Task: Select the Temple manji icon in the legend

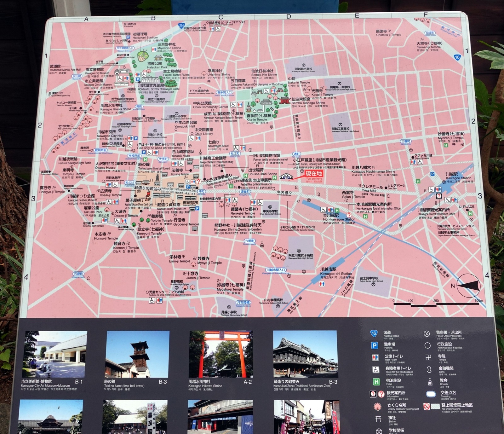Action: [428, 357]
